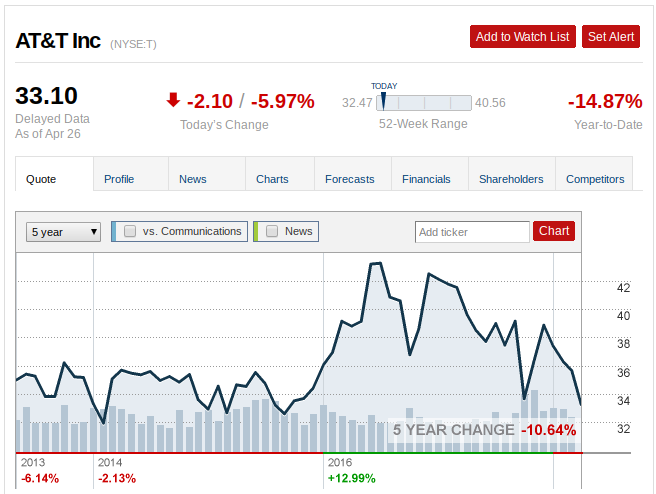Click the red down arrow beside today's change
This screenshot has width=656, height=494.
173,100
